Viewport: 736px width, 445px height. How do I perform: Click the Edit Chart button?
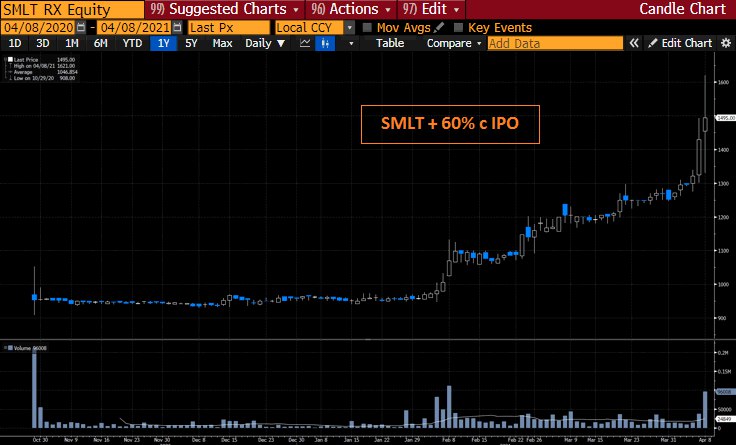tap(680, 43)
